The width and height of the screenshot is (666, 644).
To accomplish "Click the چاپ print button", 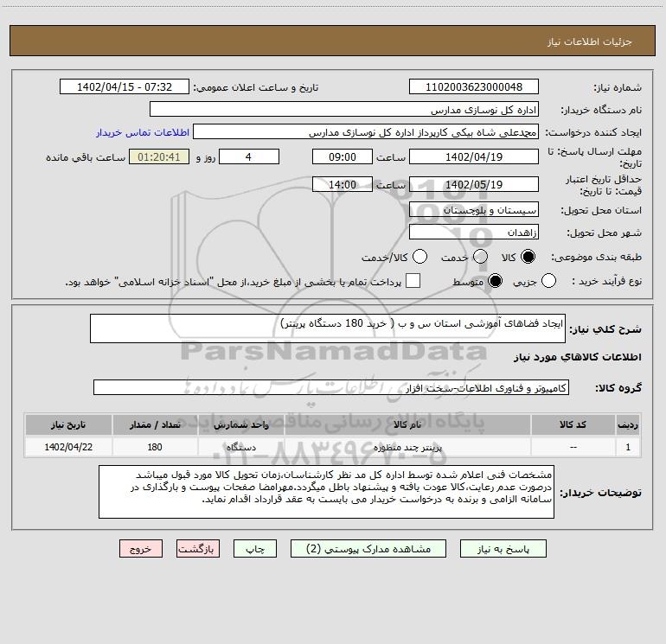I will 255,549.
